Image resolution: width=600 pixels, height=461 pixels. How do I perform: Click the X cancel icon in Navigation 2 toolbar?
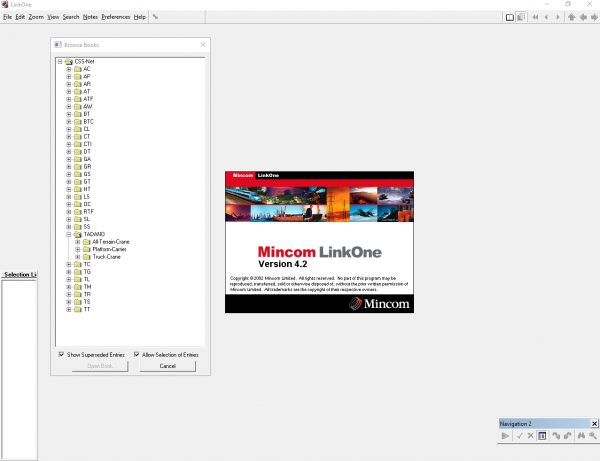(x=530, y=436)
